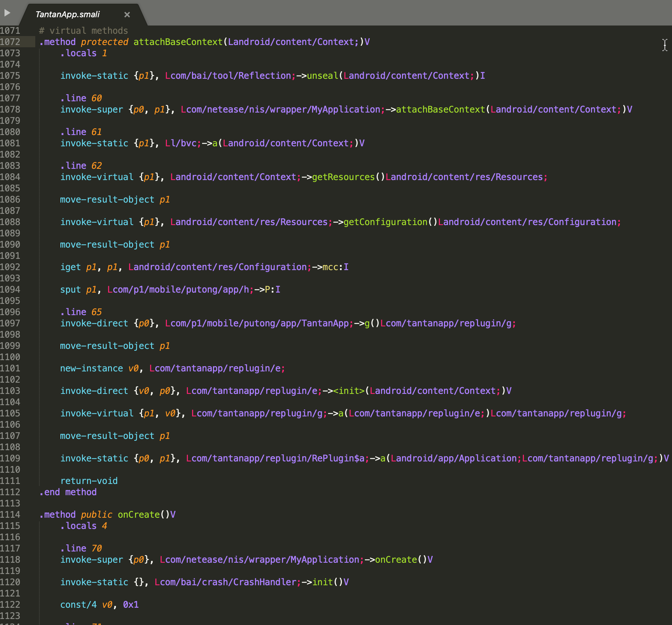Click the '0x1' literal value

[x=131, y=604]
